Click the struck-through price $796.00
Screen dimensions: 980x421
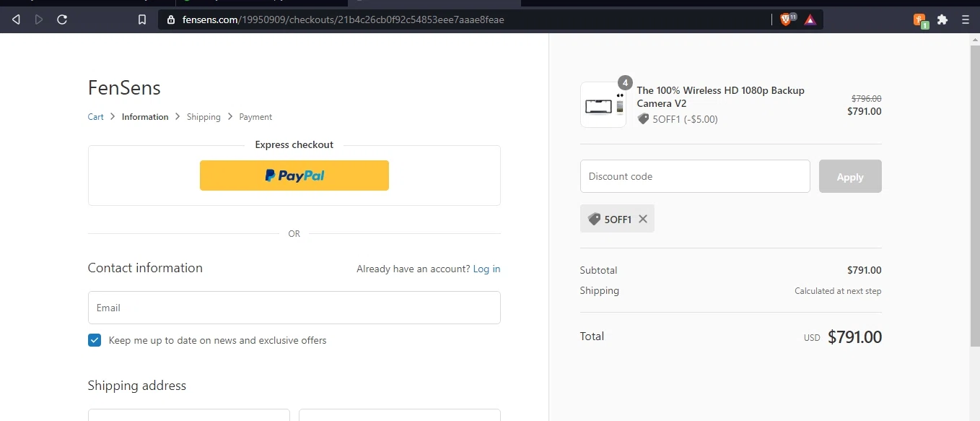867,99
